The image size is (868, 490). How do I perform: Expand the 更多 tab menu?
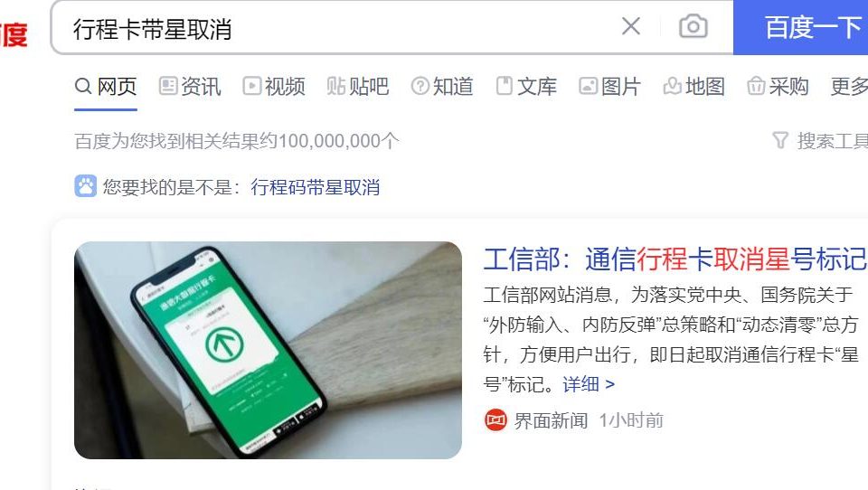849,87
